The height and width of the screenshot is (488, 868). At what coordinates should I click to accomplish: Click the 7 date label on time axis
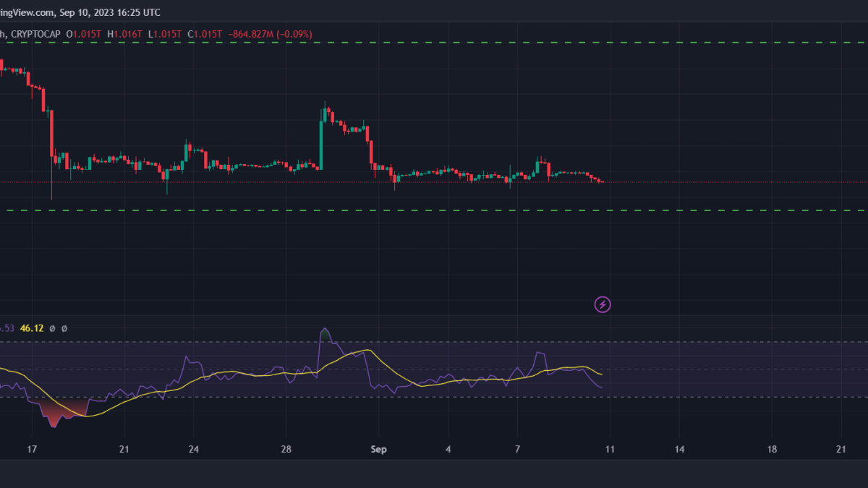pyautogui.click(x=517, y=449)
